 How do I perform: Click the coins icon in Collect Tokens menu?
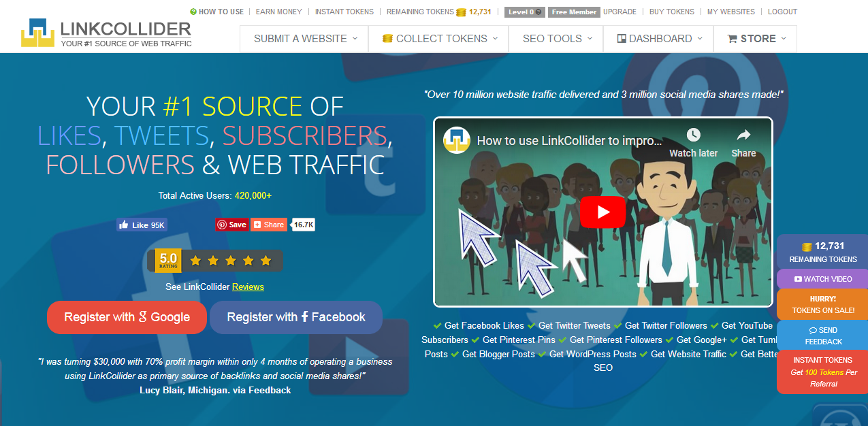pyautogui.click(x=387, y=39)
